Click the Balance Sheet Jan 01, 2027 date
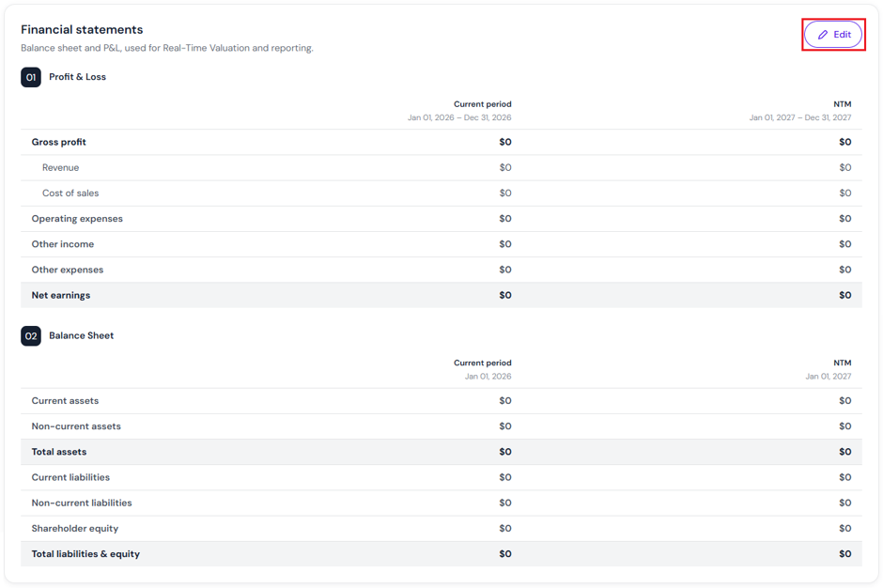Image resolution: width=883 pixels, height=588 pixels. pyautogui.click(x=828, y=377)
